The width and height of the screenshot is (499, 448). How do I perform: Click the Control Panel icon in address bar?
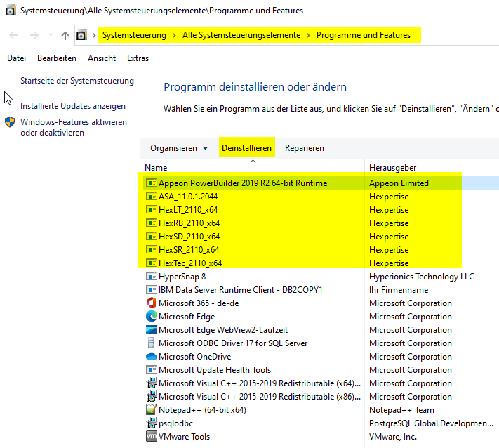82,35
